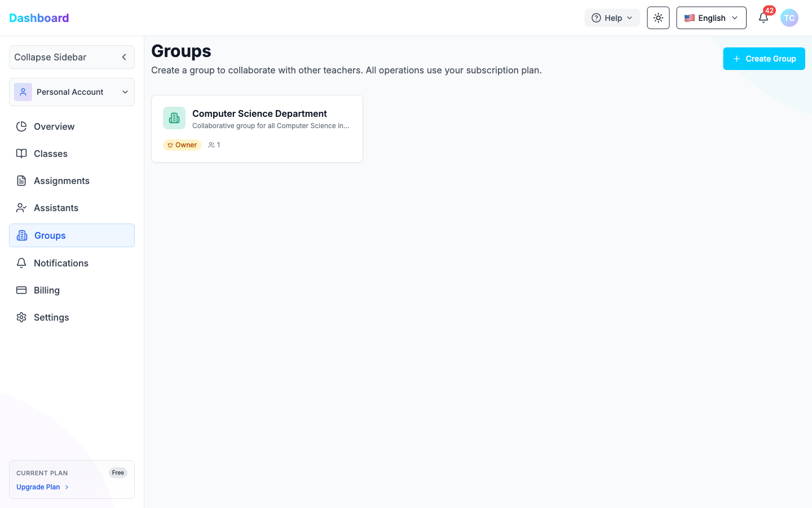Open the Overview section icon
Image resolution: width=812 pixels, height=508 pixels.
click(21, 126)
